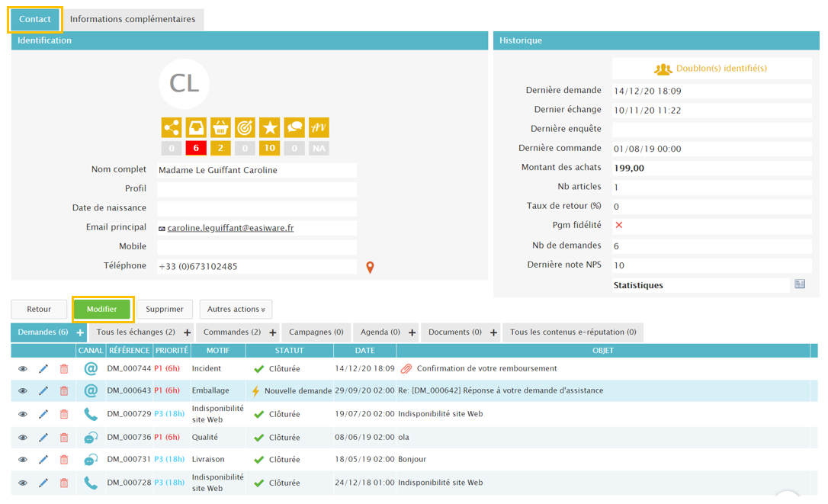Delete request DM_000643 with trash icon
The image size is (828, 504).
(x=64, y=391)
